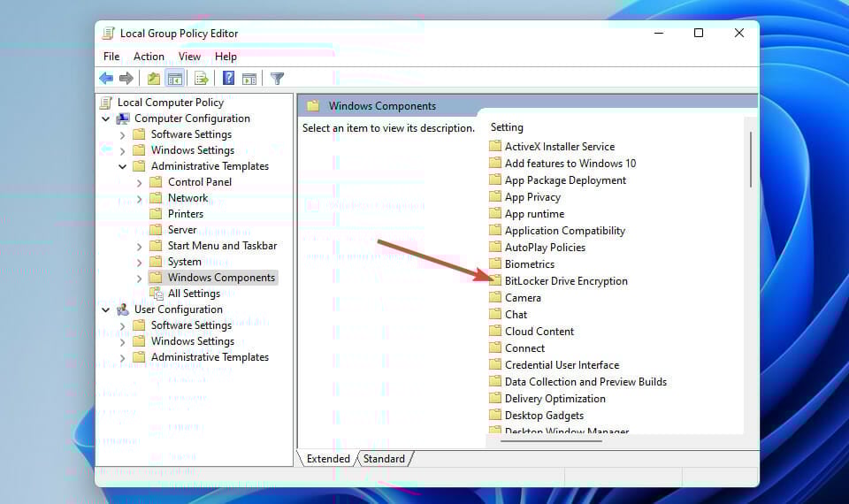The height and width of the screenshot is (504, 849).
Task: Click the Server folder icon in tree
Action: pos(156,229)
